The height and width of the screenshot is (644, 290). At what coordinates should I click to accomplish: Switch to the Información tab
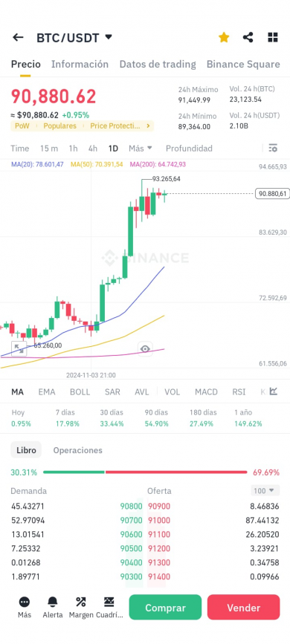[x=80, y=64]
